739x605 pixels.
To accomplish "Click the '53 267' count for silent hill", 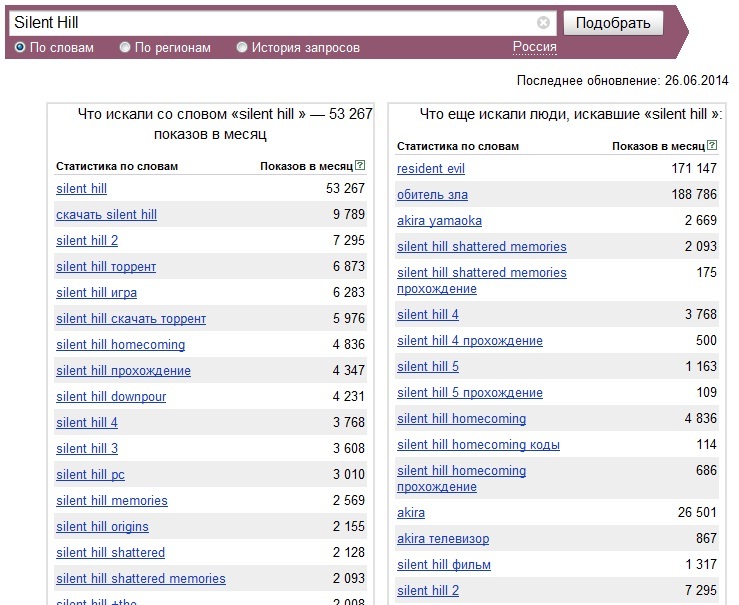I will pyautogui.click(x=345, y=188).
